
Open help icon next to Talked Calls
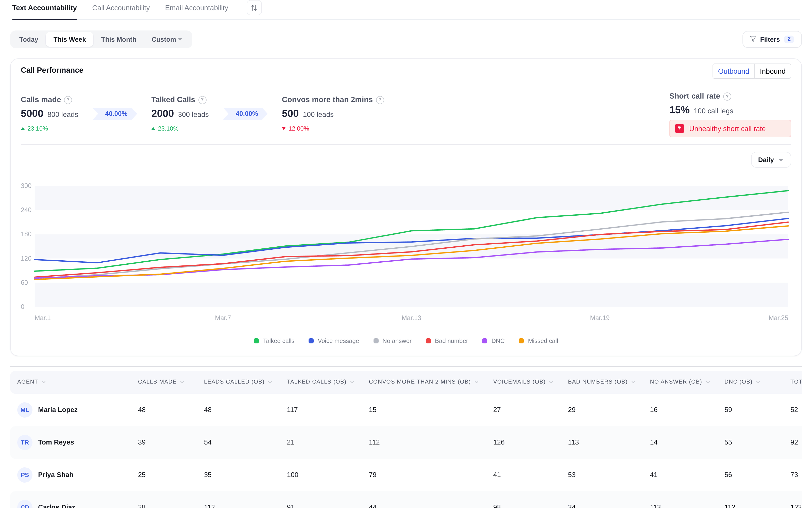point(202,100)
